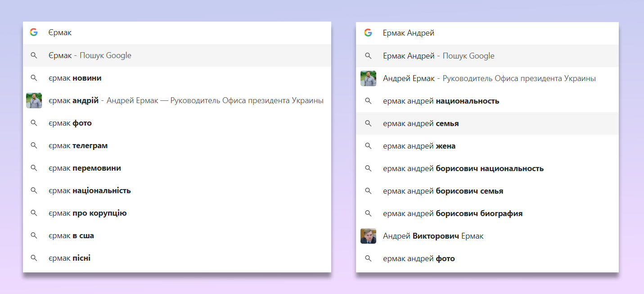Select suggestion єрмак фото
Image resolution: width=644 pixels, height=294 pixels.
[x=177, y=123]
